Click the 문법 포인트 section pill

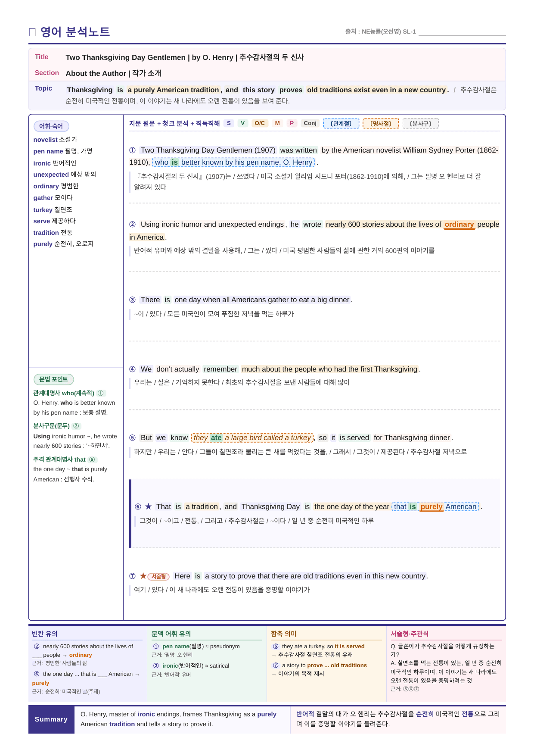tap(54, 379)
